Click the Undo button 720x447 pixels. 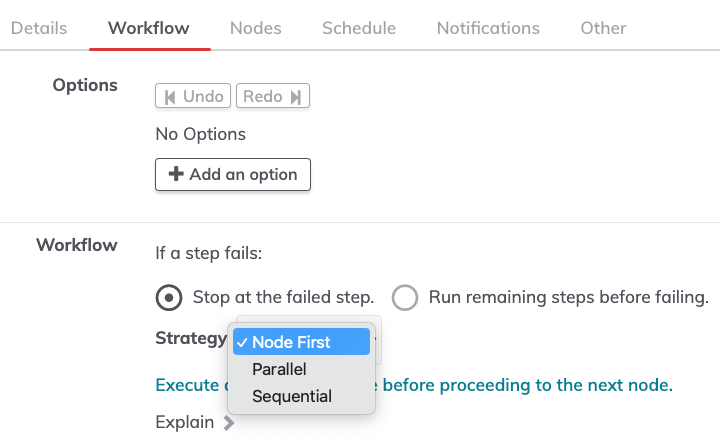pyautogui.click(x=193, y=96)
